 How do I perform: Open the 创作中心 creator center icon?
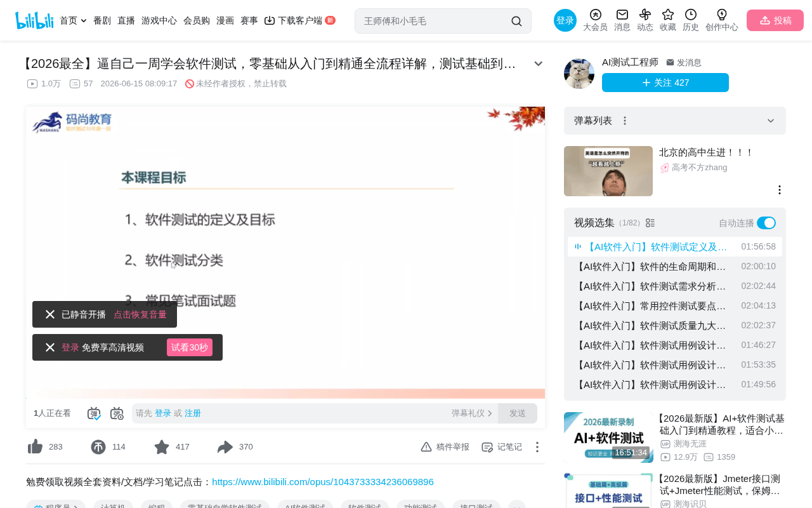pos(722,20)
